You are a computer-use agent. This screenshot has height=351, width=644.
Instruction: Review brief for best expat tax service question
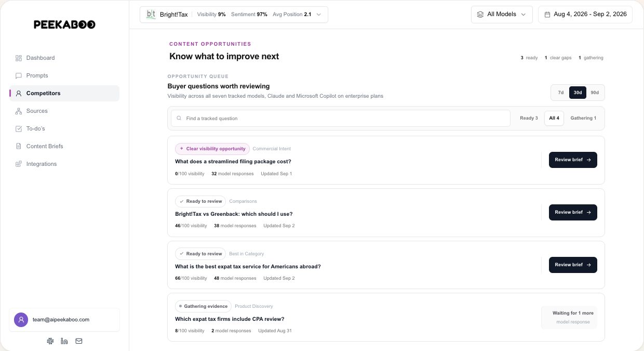coord(573,265)
